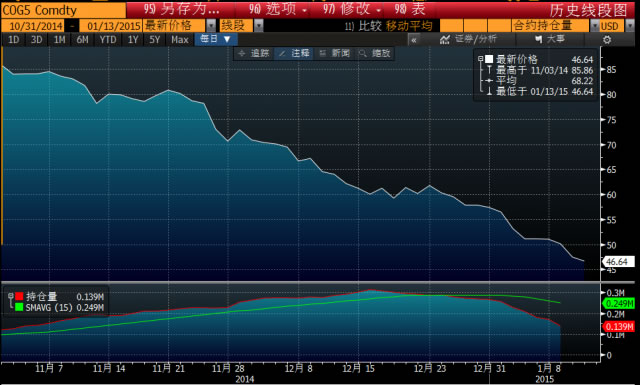This screenshot has width=640, height=385.
Task: Open the 证券/分析 securities analysis panel
Action: (468, 39)
